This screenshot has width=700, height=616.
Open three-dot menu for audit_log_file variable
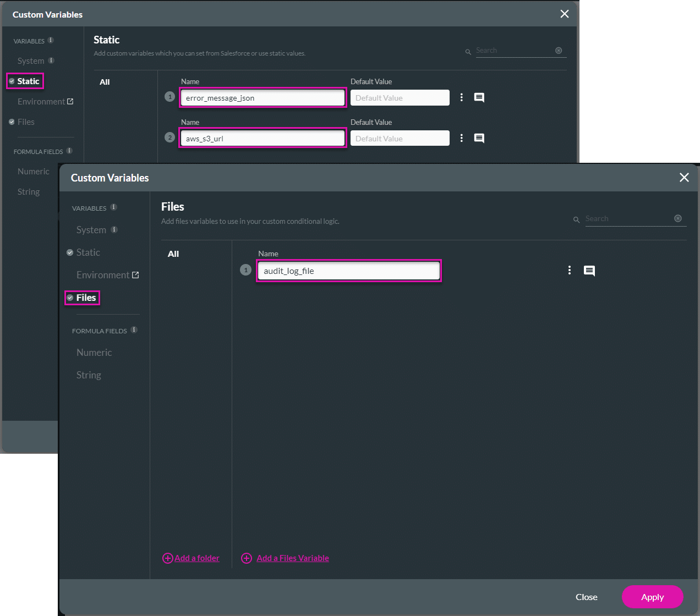coord(570,270)
